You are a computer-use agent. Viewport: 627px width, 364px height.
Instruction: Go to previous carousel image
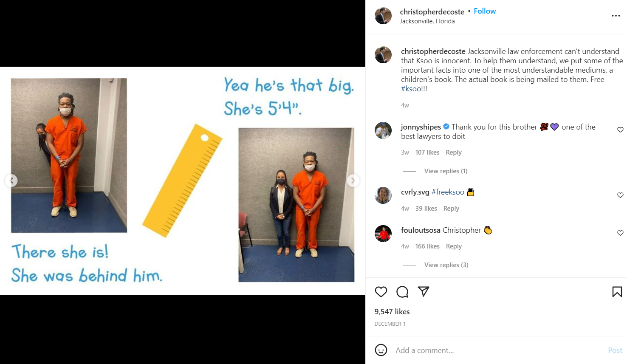11,181
